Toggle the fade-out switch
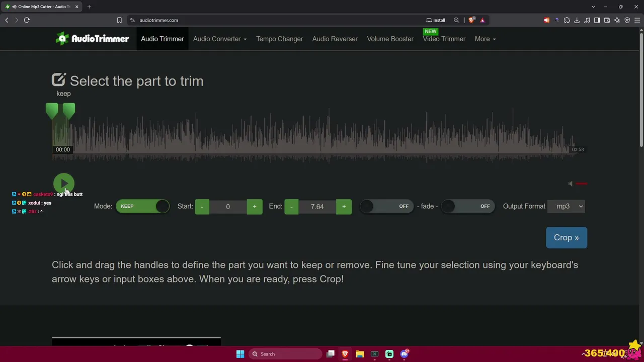This screenshot has width=644, height=362. click(467, 206)
